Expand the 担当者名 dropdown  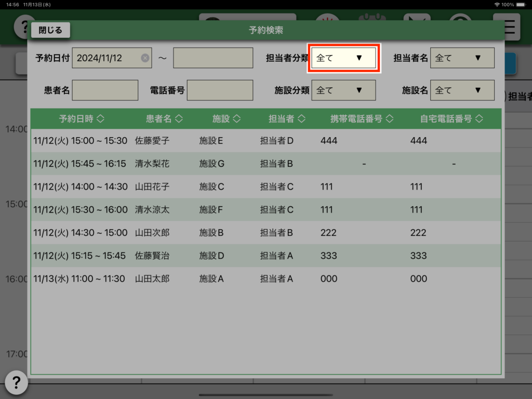pyautogui.click(x=462, y=58)
